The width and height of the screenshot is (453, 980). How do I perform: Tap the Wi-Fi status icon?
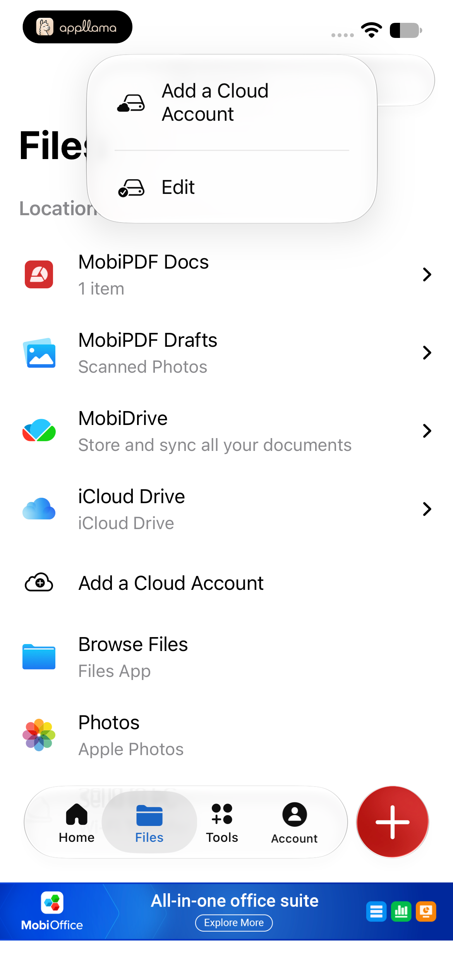coord(371,30)
